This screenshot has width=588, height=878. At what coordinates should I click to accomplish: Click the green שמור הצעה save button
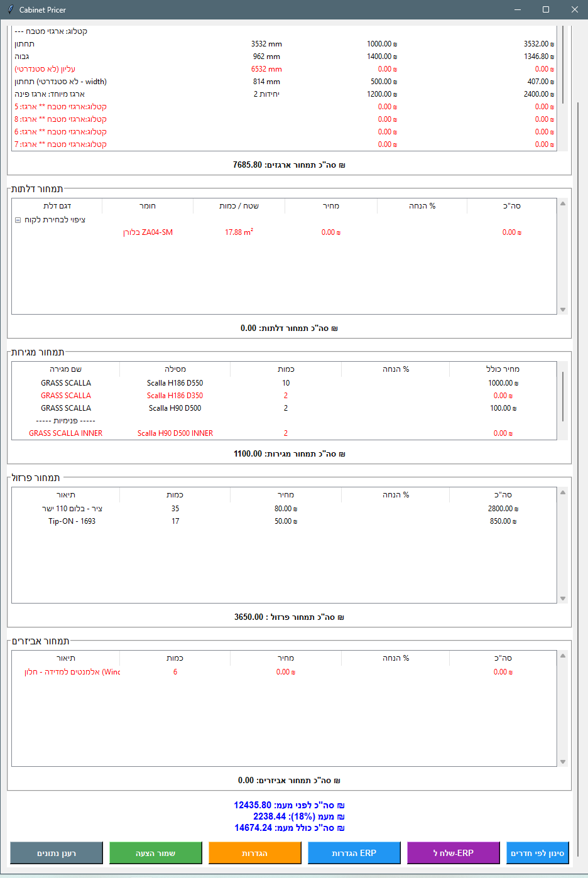tap(156, 853)
